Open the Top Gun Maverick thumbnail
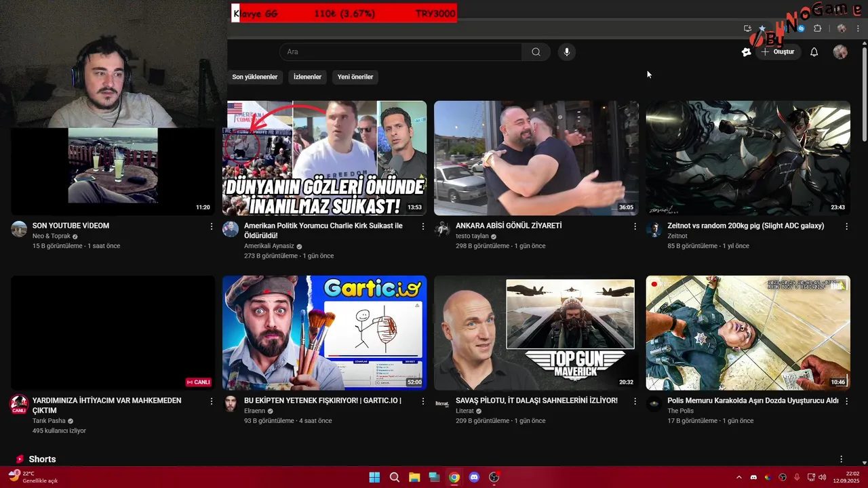 (536, 333)
